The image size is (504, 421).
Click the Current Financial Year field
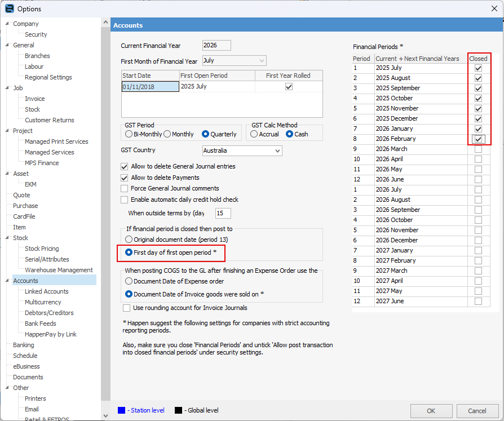[216, 46]
